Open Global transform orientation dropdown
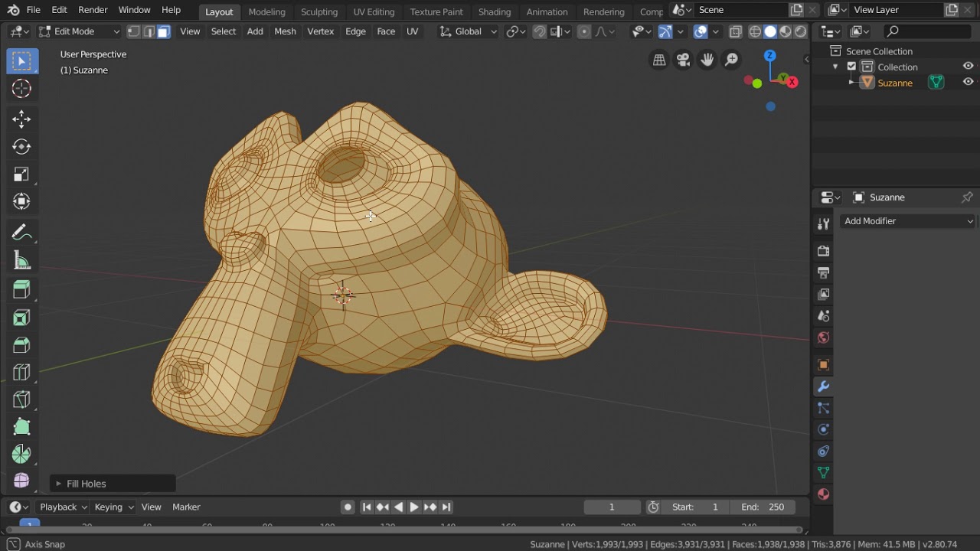Viewport: 980px width, 551px height. pyautogui.click(x=468, y=31)
